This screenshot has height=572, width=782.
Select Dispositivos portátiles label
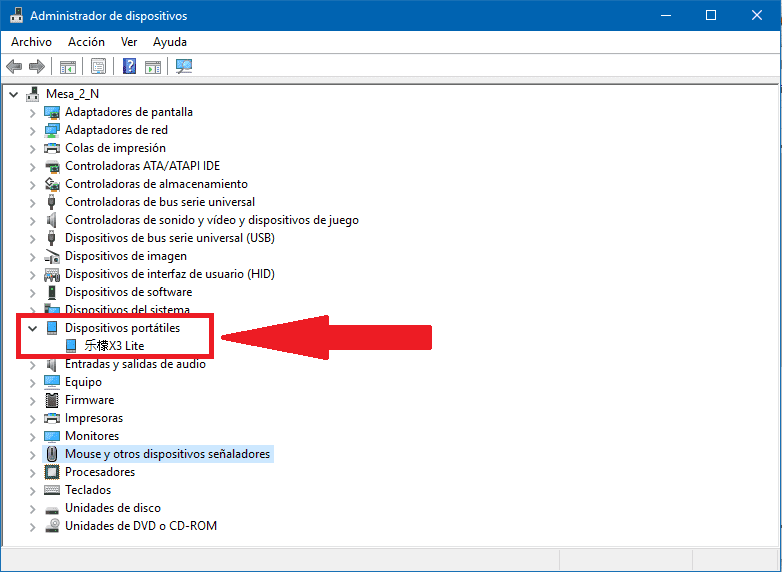click(x=122, y=328)
